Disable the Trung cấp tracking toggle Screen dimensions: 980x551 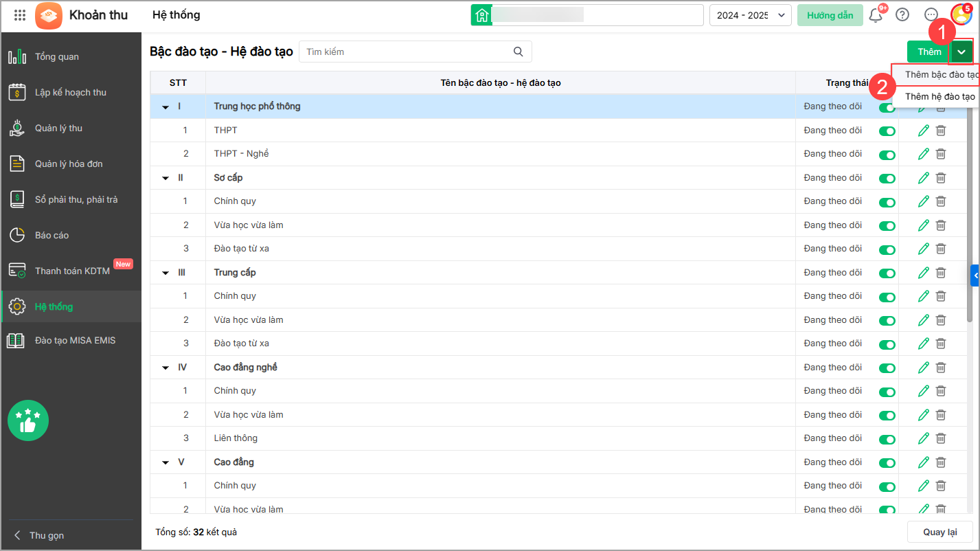click(x=887, y=273)
